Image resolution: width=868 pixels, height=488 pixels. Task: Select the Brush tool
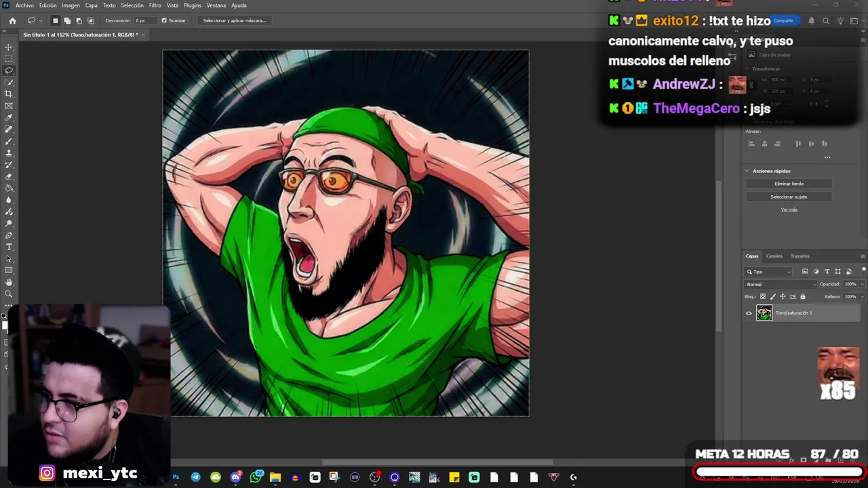point(9,141)
